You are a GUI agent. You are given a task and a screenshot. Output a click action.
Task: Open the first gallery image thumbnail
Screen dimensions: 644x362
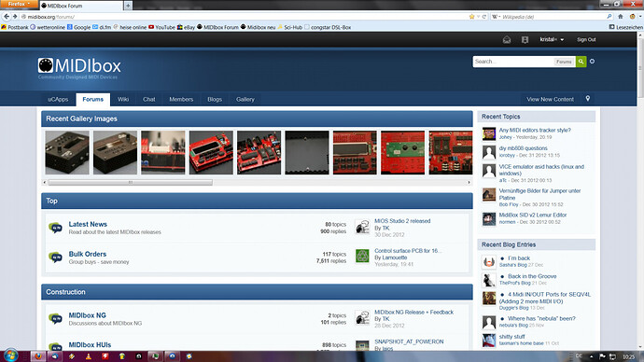pos(67,153)
